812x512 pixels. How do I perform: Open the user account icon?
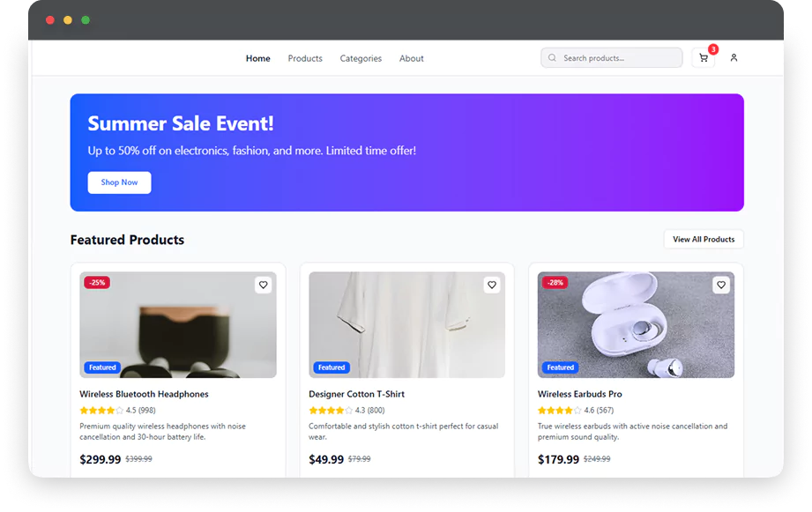click(x=734, y=58)
